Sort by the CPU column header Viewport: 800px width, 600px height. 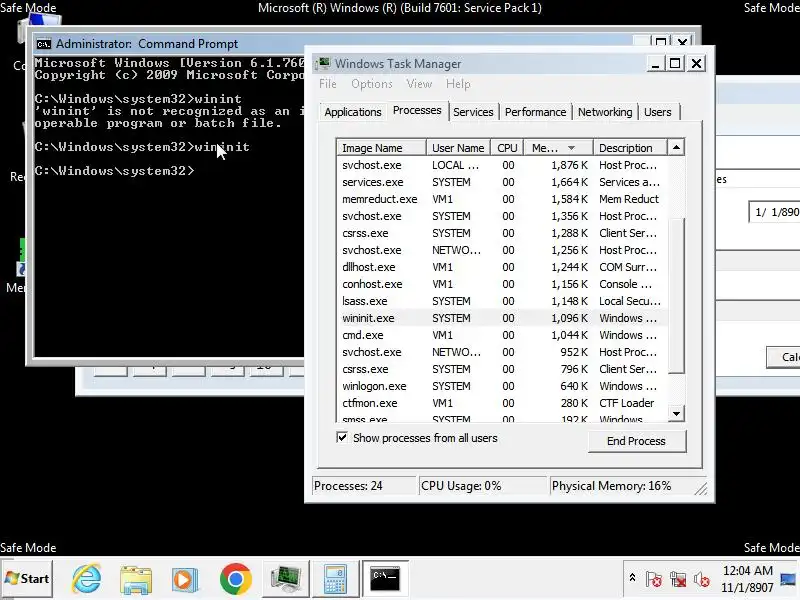[507, 148]
